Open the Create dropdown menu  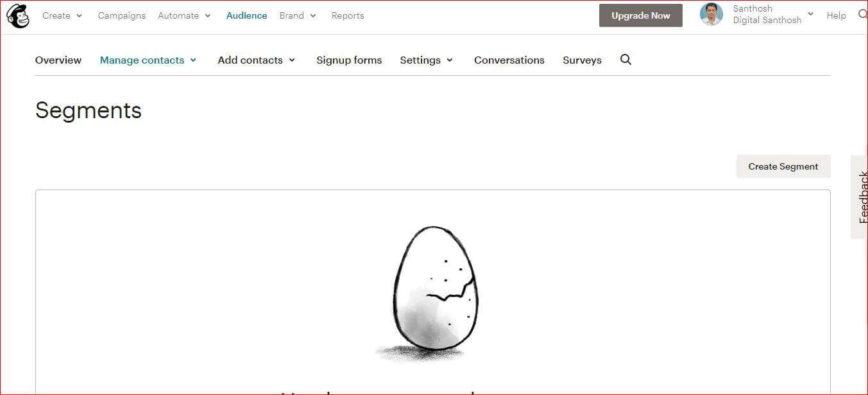pos(62,15)
